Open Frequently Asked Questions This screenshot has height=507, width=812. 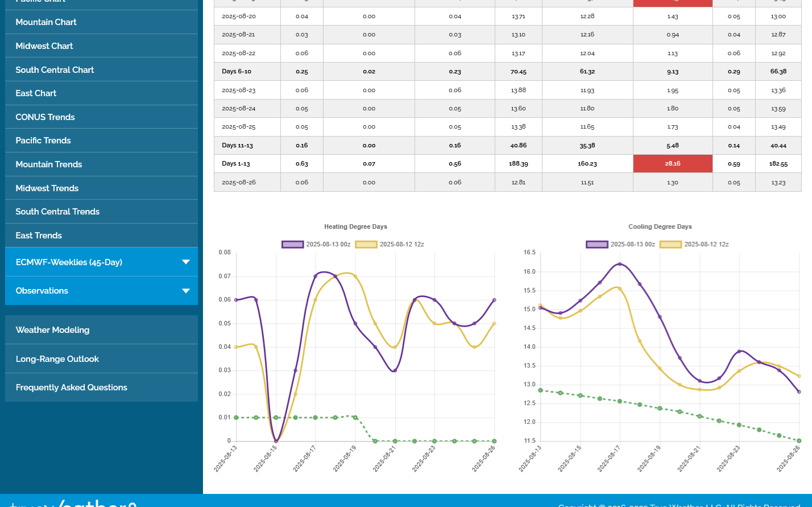coord(72,388)
